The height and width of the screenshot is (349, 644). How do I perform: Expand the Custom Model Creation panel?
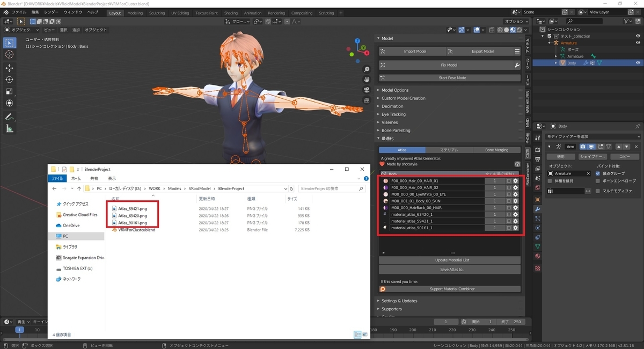pyautogui.click(x=403, y=98)
